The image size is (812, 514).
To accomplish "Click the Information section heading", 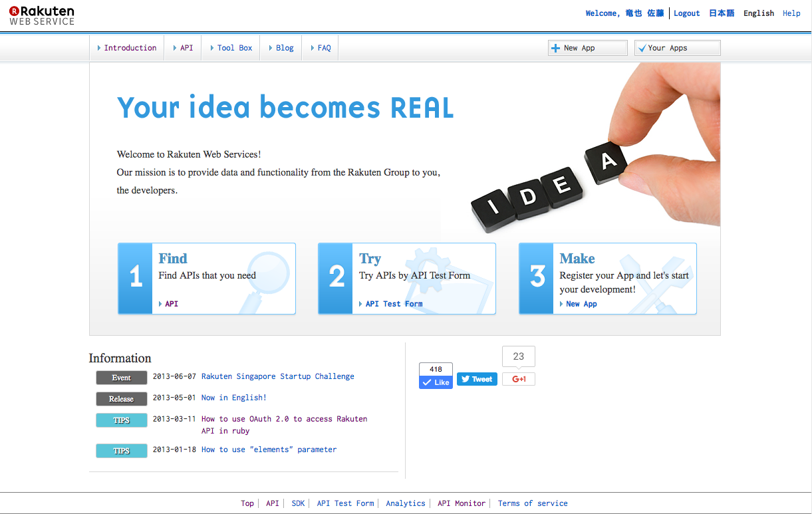I will (x=120, y=358).
